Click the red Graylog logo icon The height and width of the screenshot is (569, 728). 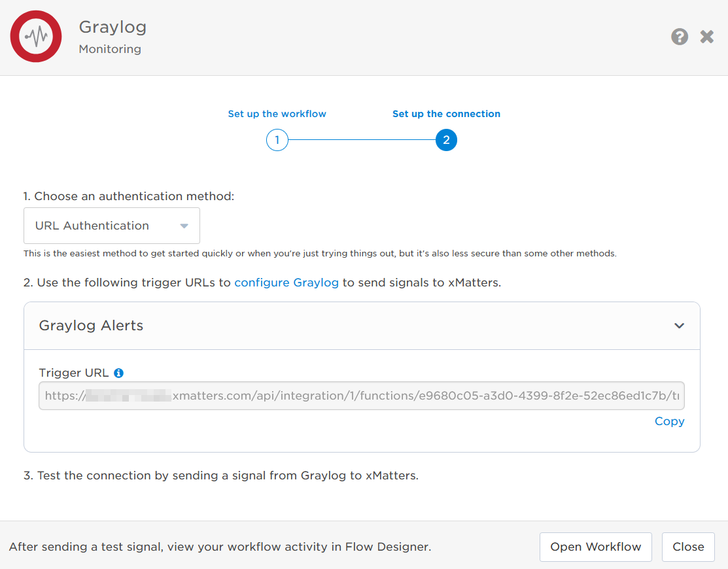pos(36,36)
